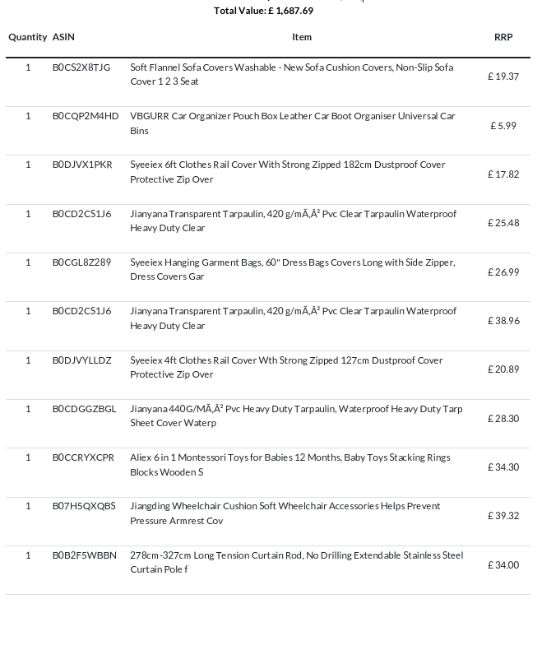Click the Total Value £ 1,687.69 text
This screenshot has width=542, height=650.
tap(263, 10)
